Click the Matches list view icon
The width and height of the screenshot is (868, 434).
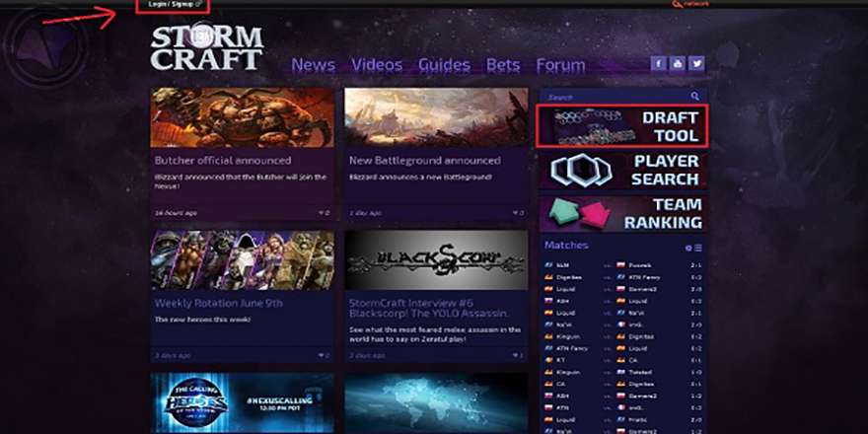698,248
